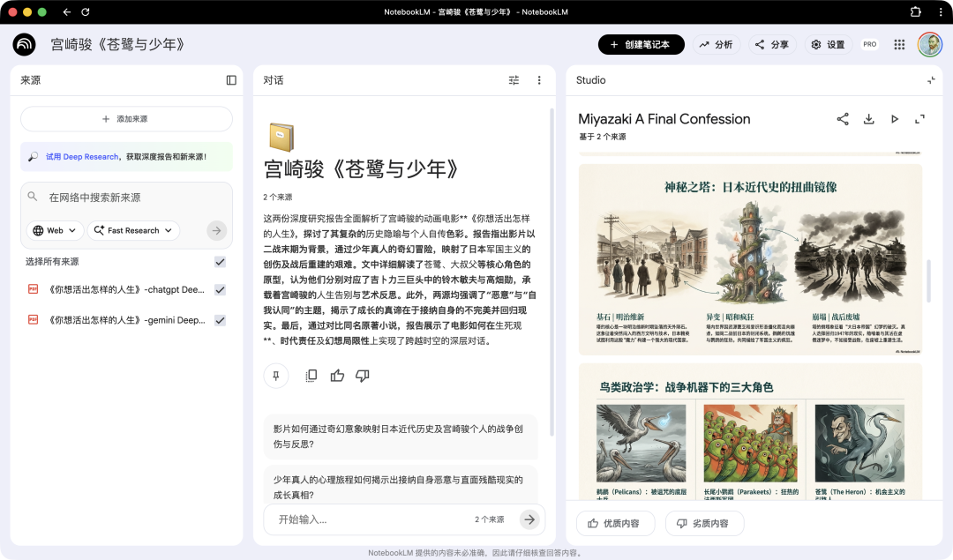
Task: Click the yellow notebook emoji icon
Action: pyautogui.click(x=281, y=137)
